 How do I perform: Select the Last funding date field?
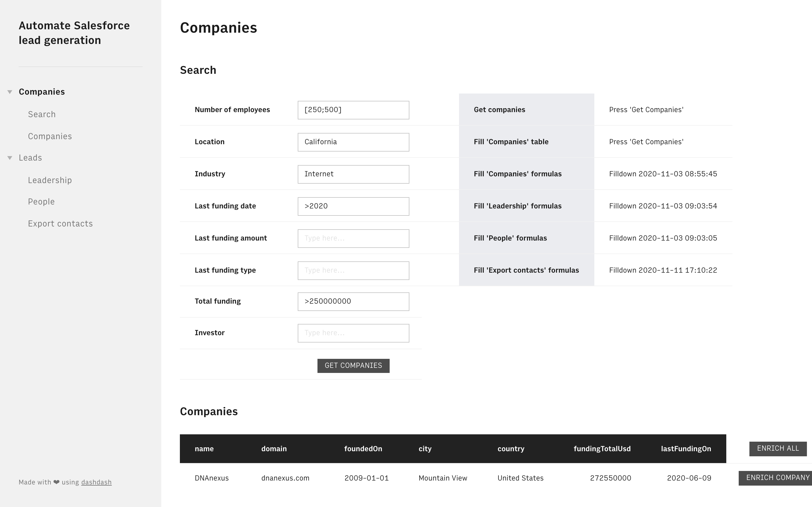click(x=353, y=206)
